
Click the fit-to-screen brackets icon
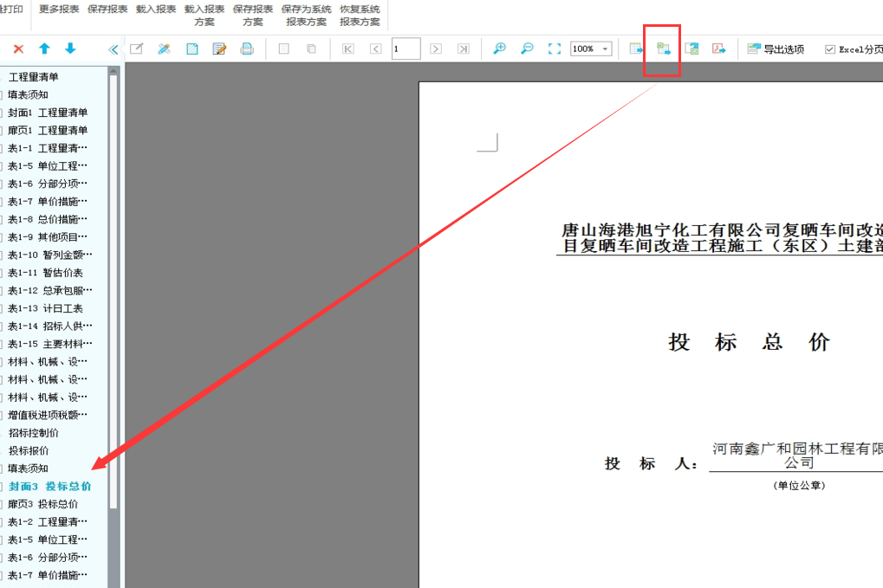point(554,49)
